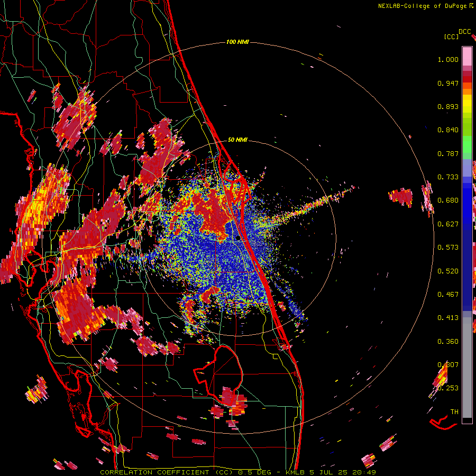
Task: Select the 100 NMI range ring label
Action: click(x=237, y=42)
